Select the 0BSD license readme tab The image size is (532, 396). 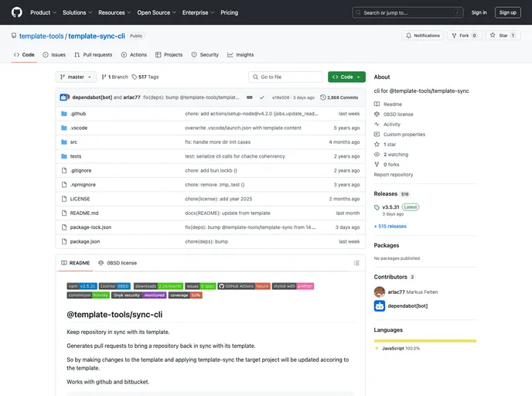point(118,263)
